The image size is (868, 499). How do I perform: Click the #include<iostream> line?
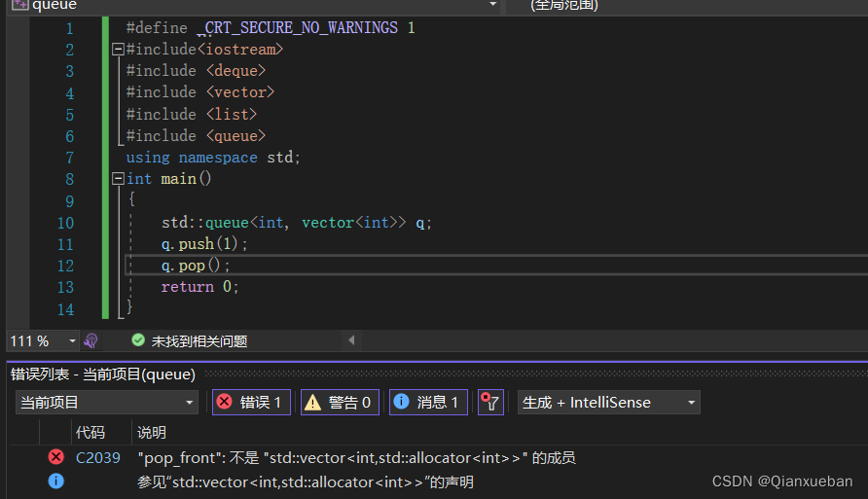[204, 50]
